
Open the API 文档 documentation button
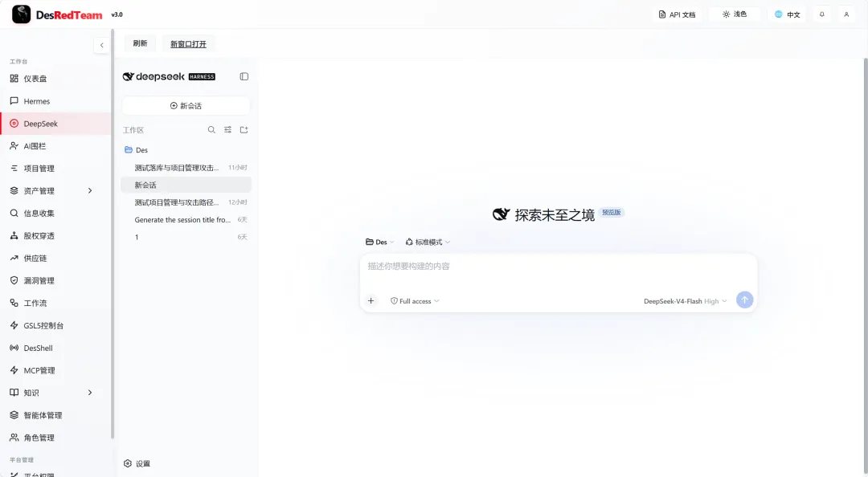[x=677, y=14]
